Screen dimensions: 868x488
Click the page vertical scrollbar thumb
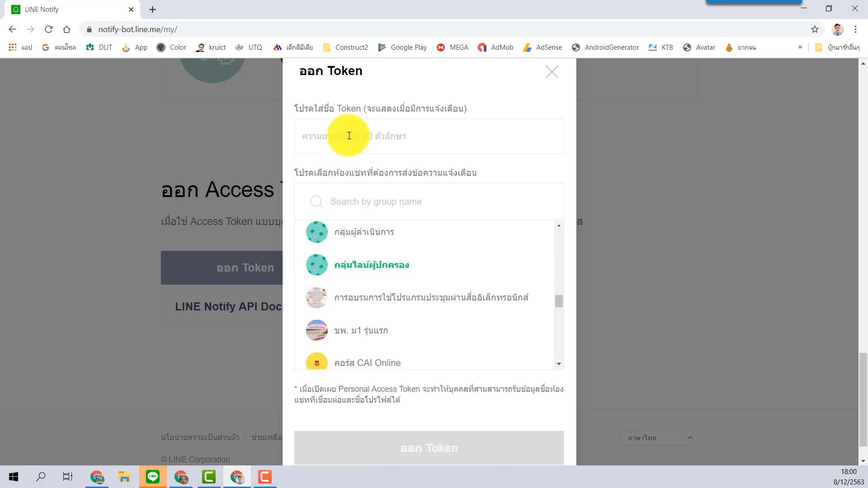(863, 399)
